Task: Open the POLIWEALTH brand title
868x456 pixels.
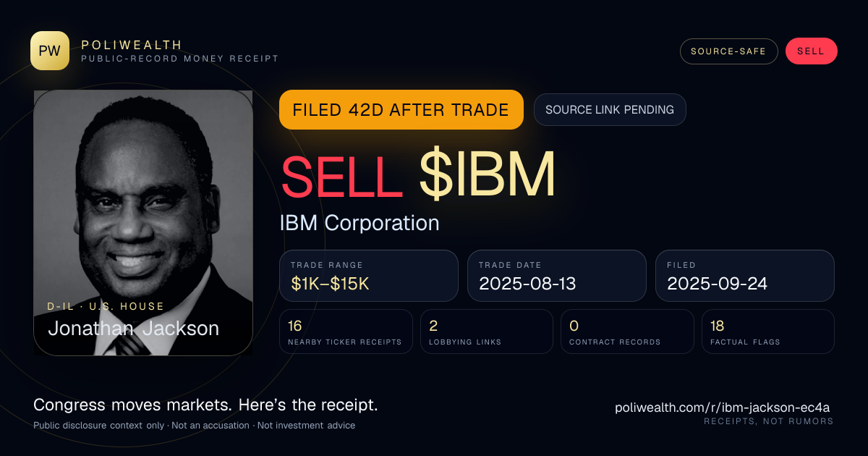Action: 132,45
